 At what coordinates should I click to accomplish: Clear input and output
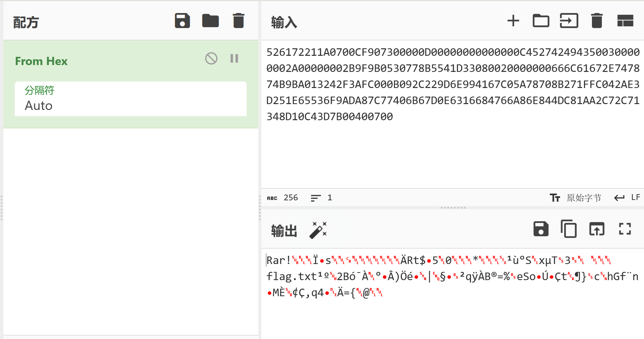click(x=597, y=21)
